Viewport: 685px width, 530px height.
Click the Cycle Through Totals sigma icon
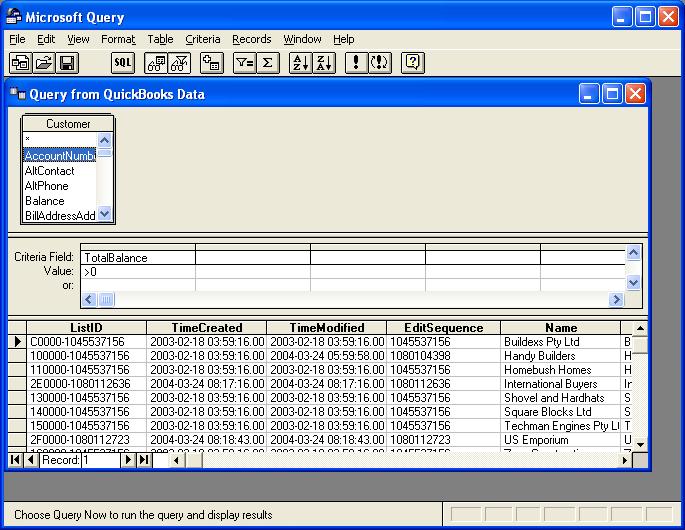tap(267, 63)
